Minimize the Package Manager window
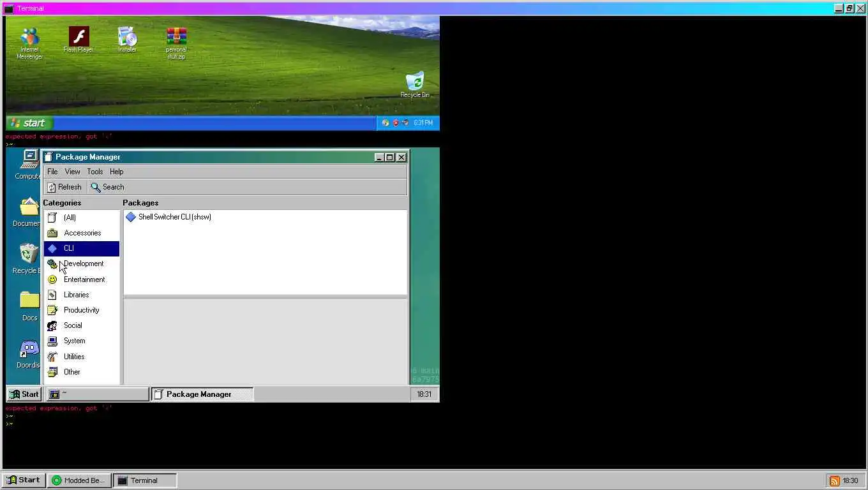This screenshot has height=490, width=868. 379,157
